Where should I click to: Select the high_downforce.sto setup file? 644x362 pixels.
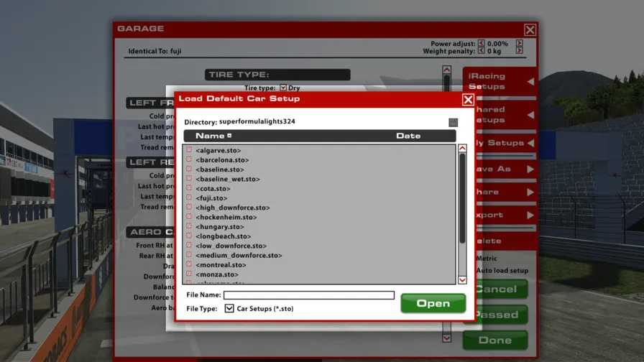(x=232, y=208)
